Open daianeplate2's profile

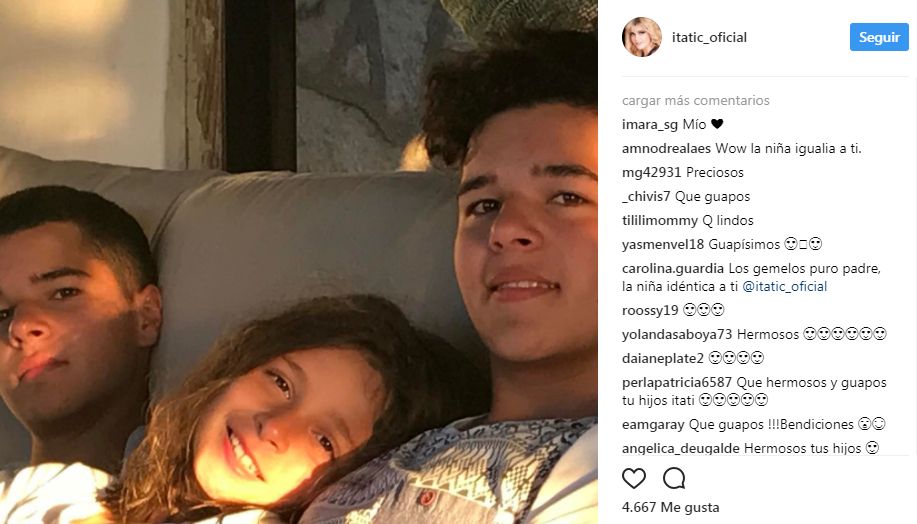663,358
